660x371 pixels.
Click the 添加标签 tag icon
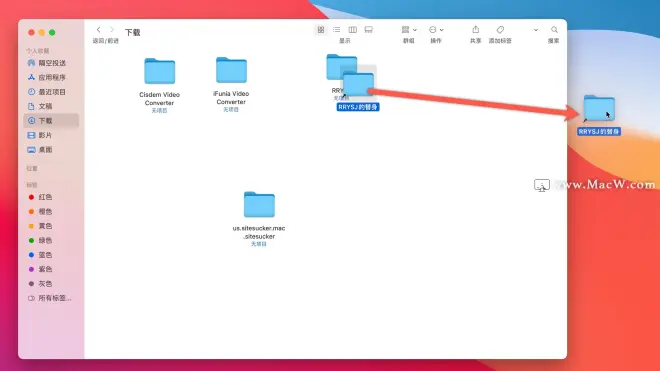[x=500, y=29]
